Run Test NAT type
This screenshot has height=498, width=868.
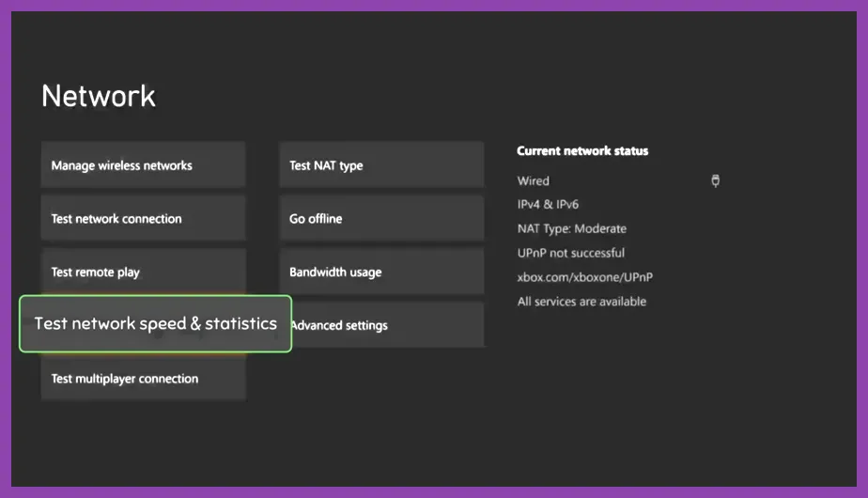[x=381, y=164]
